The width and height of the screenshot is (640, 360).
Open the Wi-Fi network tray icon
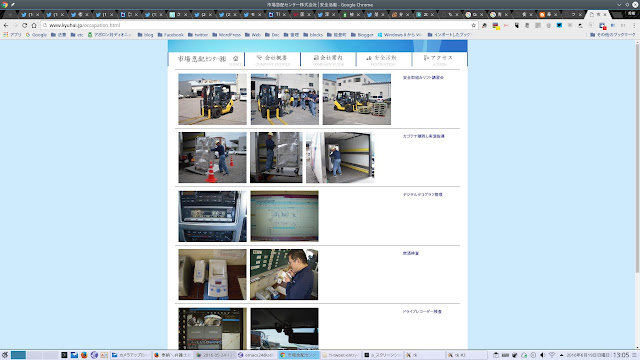pos(552,355)
